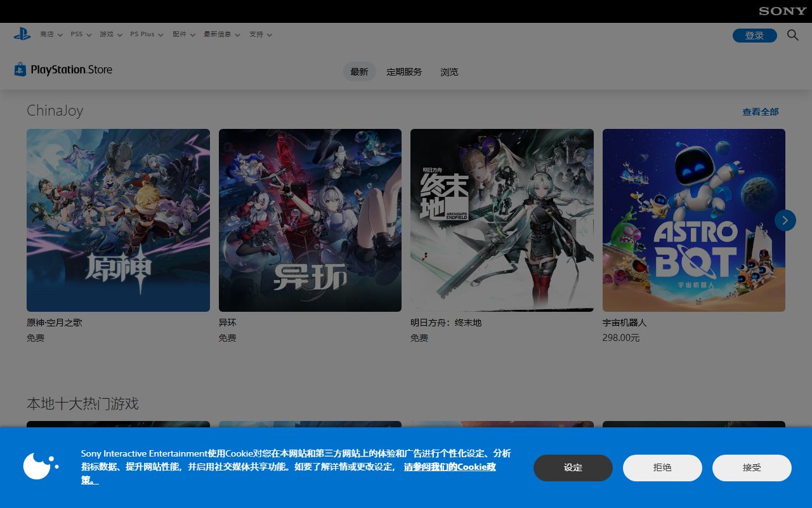812x508 pixels.
Task: Click 免费 price under 原神·空月之歌
Action: pos(36,338)
